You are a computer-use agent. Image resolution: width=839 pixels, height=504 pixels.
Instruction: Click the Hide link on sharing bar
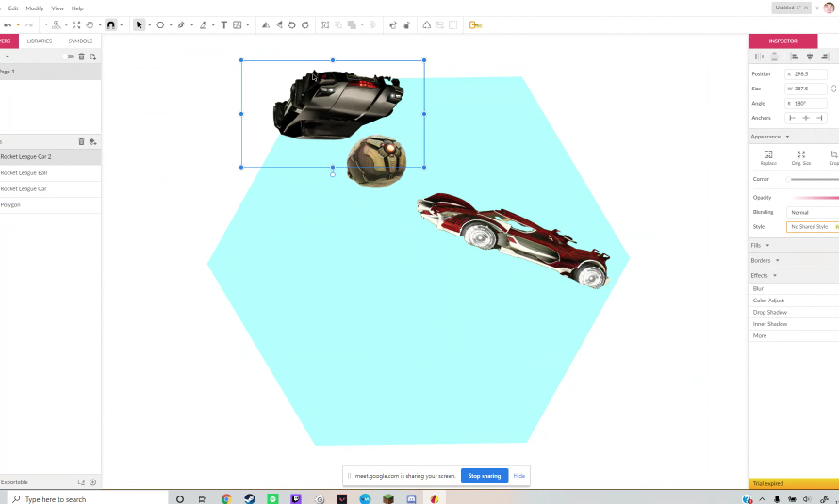point(519,476)
